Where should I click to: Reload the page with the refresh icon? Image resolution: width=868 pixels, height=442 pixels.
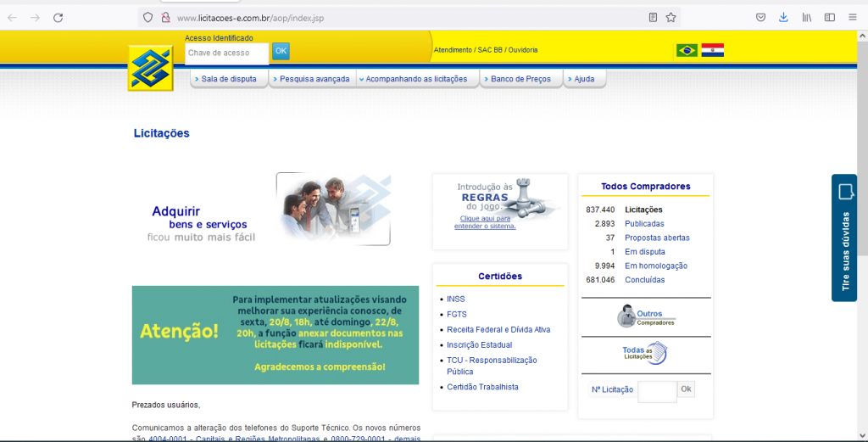point(58,17)
